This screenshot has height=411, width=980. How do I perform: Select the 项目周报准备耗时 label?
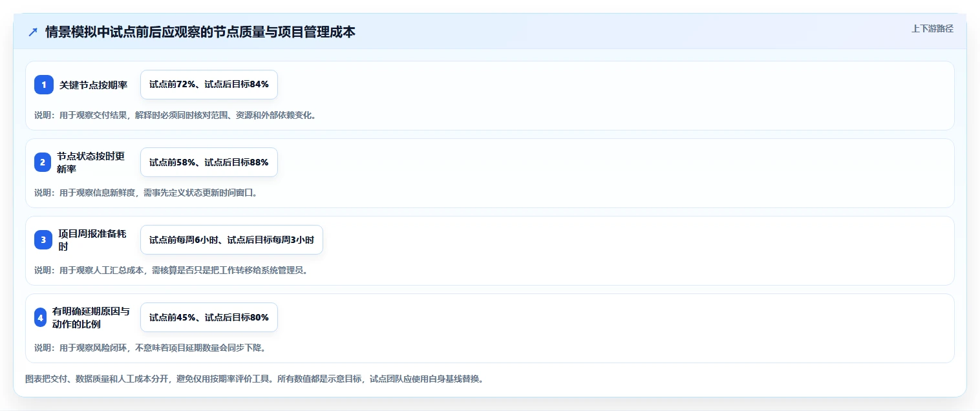(92, 240)
